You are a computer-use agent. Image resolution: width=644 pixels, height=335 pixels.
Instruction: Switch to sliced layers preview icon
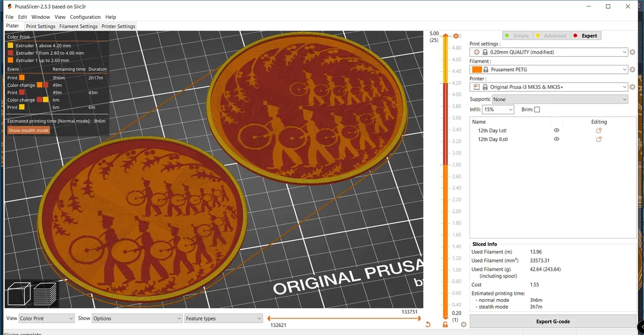45,293
